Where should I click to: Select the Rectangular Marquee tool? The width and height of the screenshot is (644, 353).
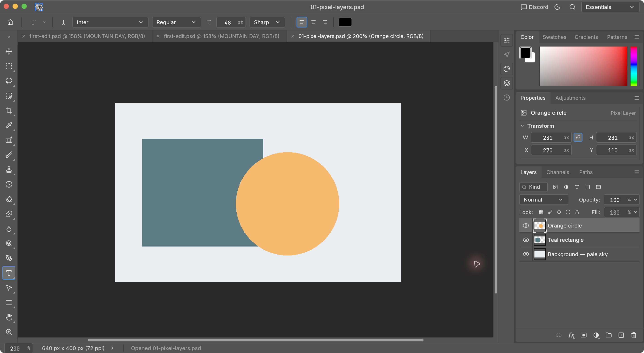point(9,66)
